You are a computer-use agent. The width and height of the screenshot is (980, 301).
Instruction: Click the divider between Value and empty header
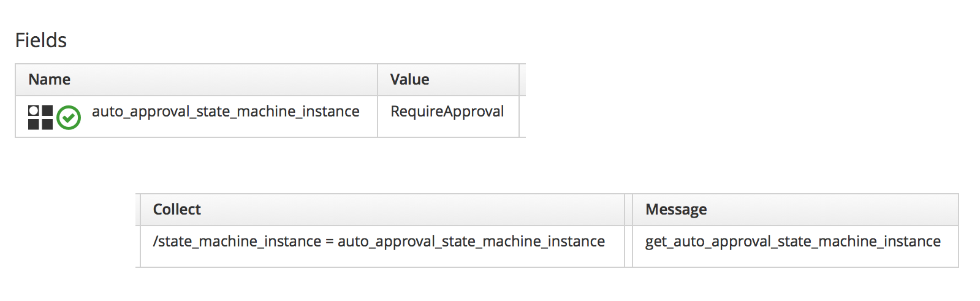click(519, 80)
